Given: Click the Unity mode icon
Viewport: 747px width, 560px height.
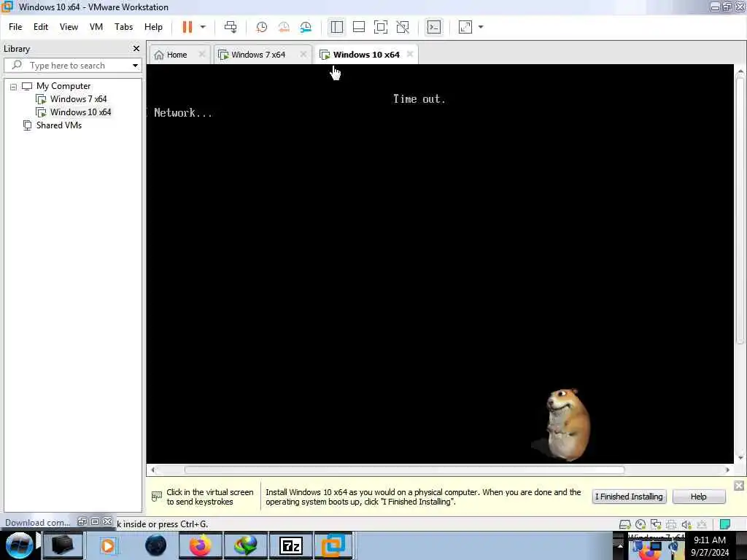Looking at the screenshot, I should (403, 27).
